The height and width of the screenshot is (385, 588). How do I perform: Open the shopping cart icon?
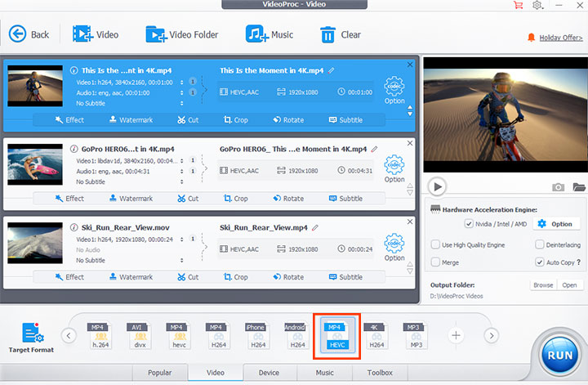coord(519,5)
